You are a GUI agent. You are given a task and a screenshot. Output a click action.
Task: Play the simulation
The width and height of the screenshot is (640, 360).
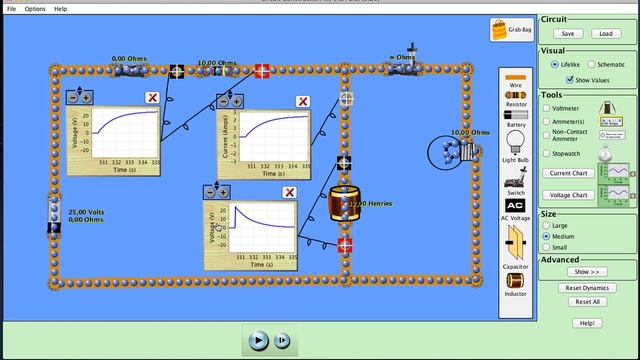pos(258,340)
